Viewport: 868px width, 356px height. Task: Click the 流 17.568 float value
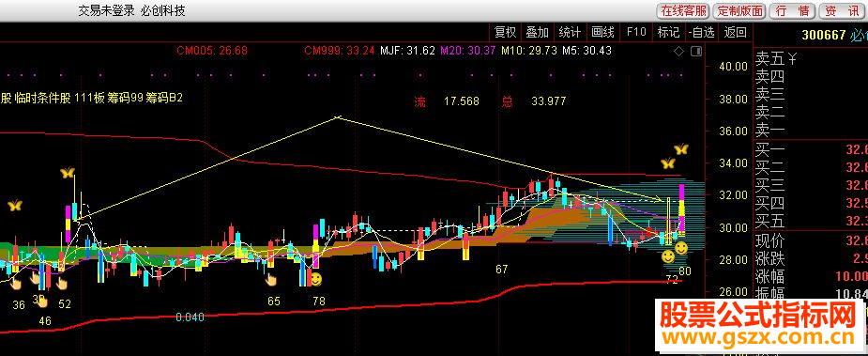(x=447, y=101)
